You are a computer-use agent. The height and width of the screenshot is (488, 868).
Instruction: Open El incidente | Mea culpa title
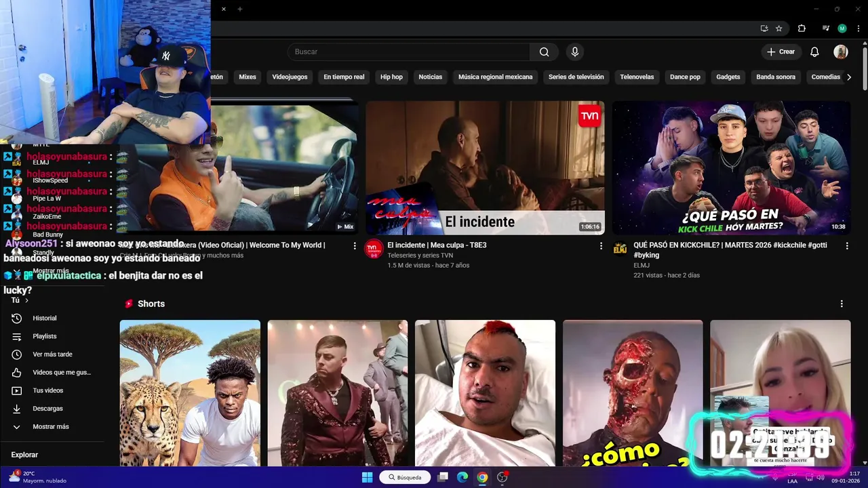(437, 245)
